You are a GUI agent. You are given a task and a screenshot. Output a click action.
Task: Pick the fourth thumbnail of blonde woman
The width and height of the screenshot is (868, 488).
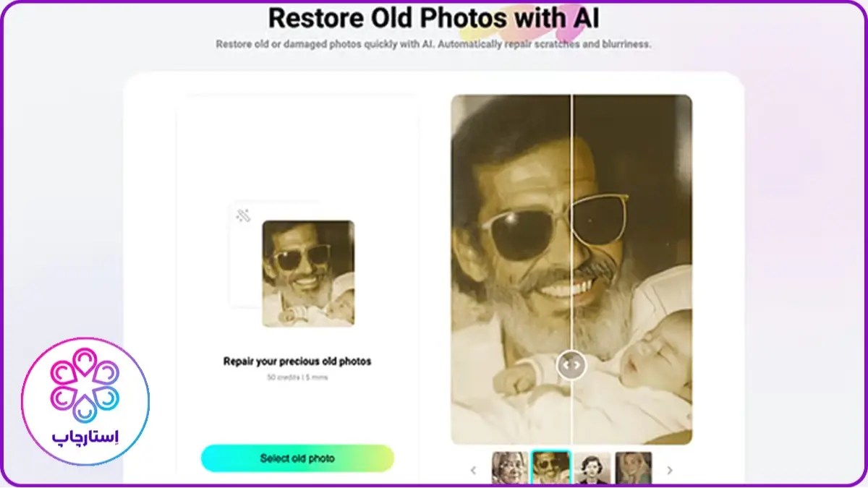click(x=634, y=468)
